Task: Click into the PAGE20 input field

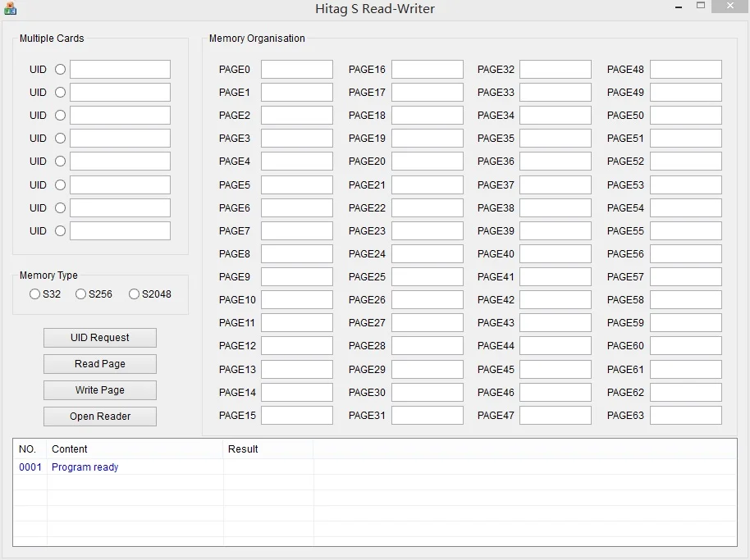Action: (x=428, y=161)
